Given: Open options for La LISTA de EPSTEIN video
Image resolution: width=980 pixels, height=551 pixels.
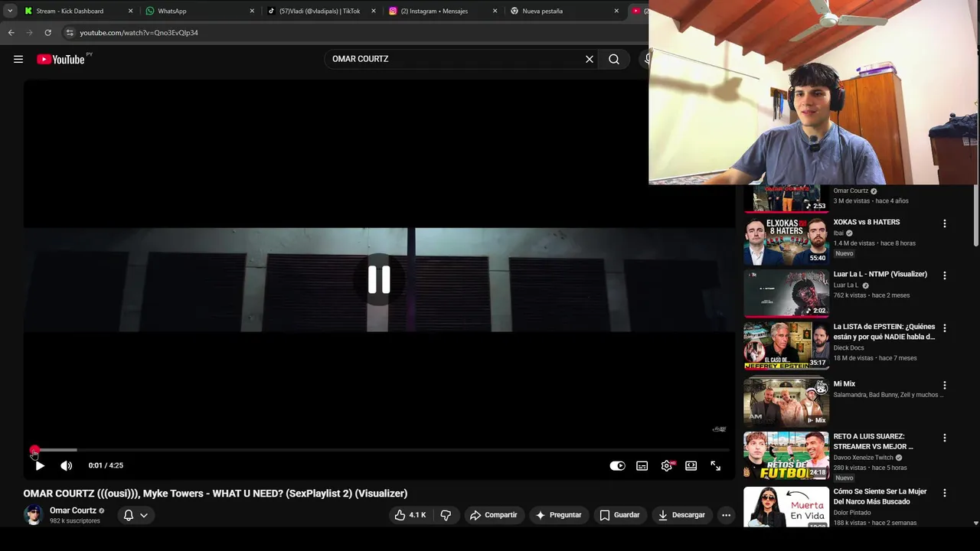Looking at the screenshot, I should click(x=944, y=328).
